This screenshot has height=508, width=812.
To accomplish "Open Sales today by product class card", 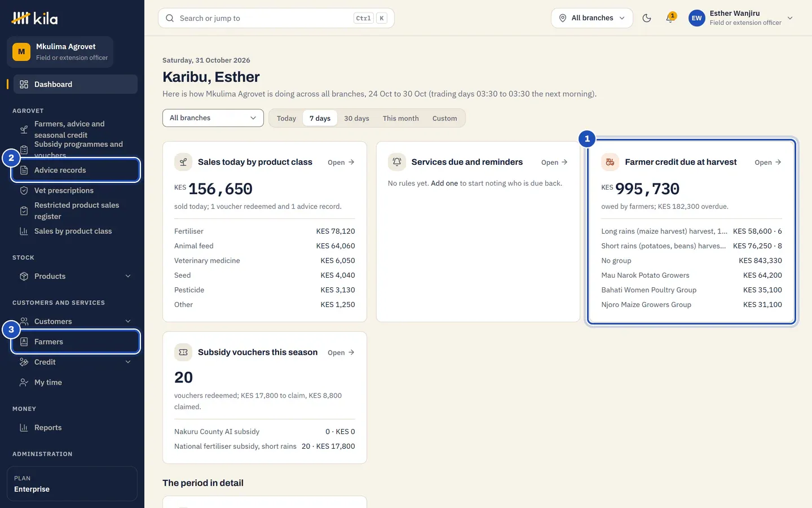I will (x=341, y=162).
